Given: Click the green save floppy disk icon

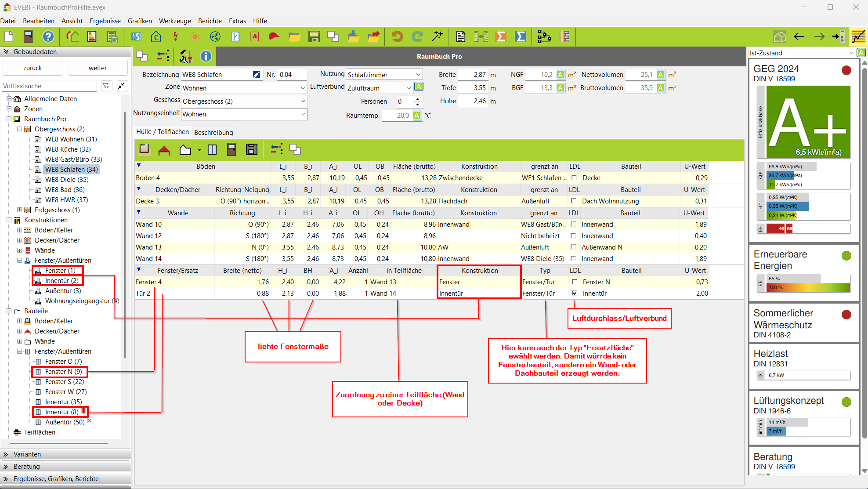Looking at the screenshot, I should [314, 36].
